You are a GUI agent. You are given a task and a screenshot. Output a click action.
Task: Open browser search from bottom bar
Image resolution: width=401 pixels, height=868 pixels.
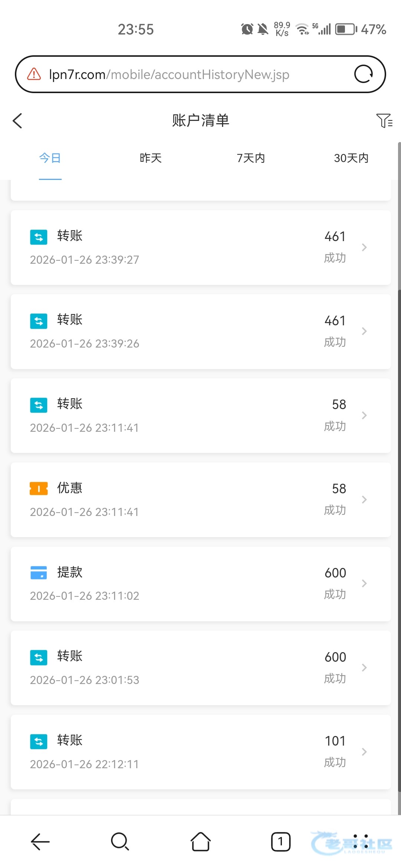[x=120, y=841]
